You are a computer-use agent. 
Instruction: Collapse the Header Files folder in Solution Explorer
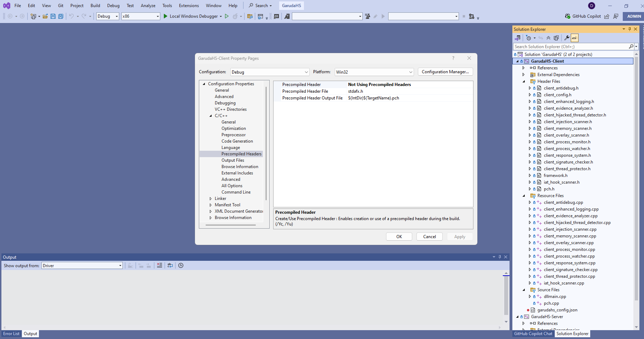(x=524, y=81)
